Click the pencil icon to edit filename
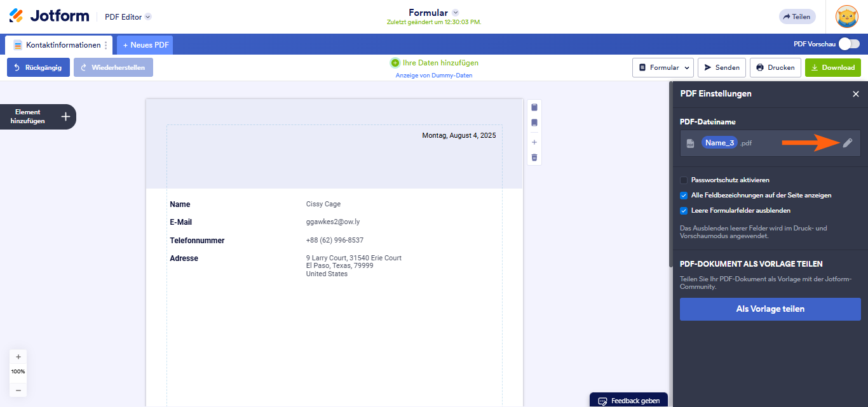 click(x=847, y=143)
